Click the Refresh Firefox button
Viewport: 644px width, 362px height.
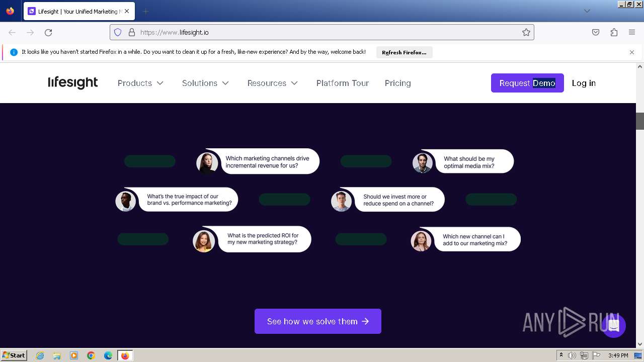[x=404, y=52]
